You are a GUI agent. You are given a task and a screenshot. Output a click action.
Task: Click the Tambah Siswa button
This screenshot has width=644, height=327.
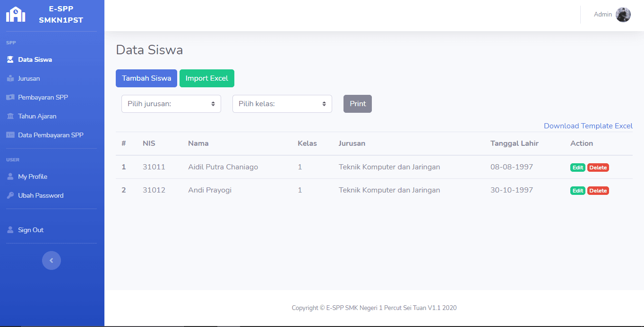point(146,78)
